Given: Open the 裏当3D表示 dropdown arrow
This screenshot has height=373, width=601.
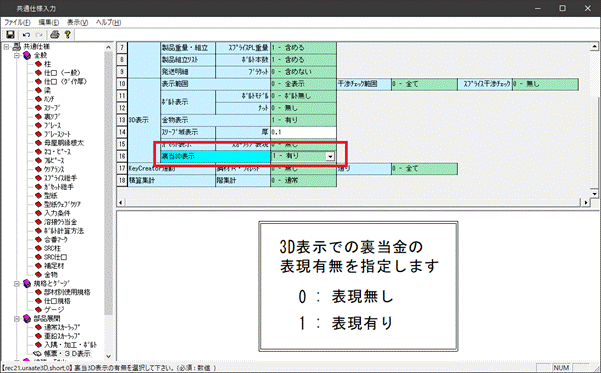Looking at the screenshot, I should click(330, 156).
